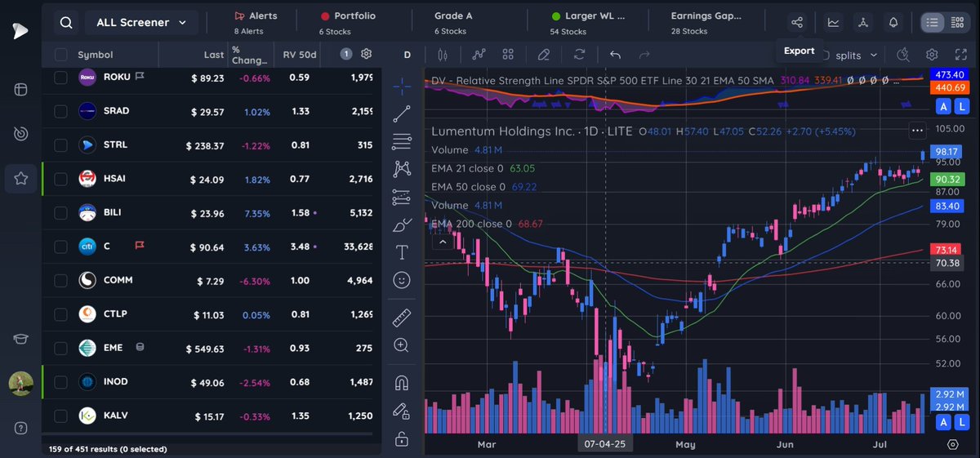
Task: Open the Earnings Gap watchlist tab
Action: click(706, 23)
